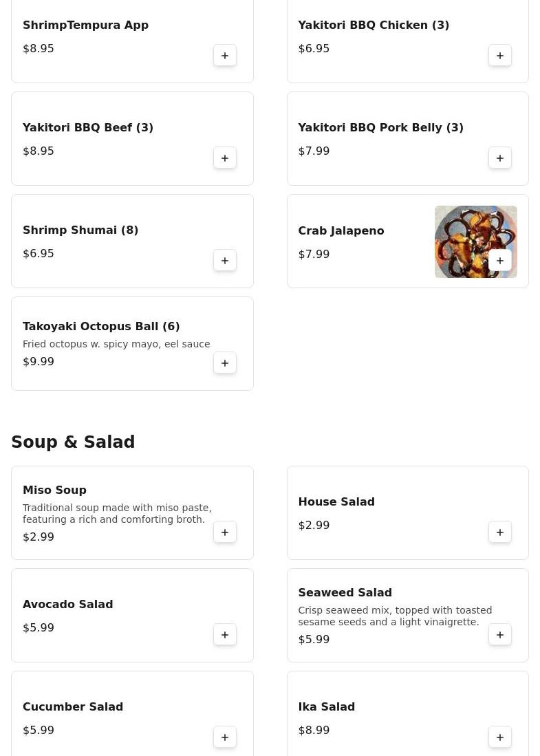Image resolution: width=540 pixels, height=756 pixels.
Task: Open the Miso Soup item title
Action: coord(54,490)
